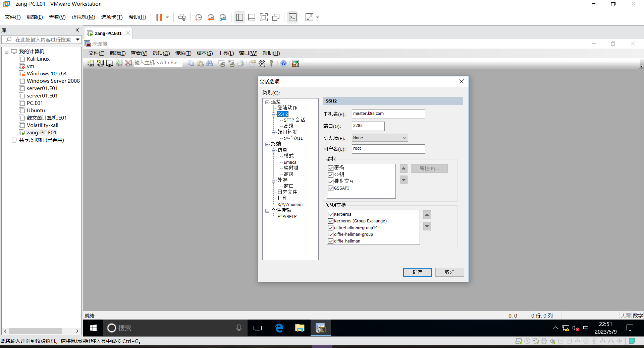The height and width of the screenshot is (348, 644).
Task: Collapse the 连接 tree node
Action: pyautogui.click(x=267, y=102)
